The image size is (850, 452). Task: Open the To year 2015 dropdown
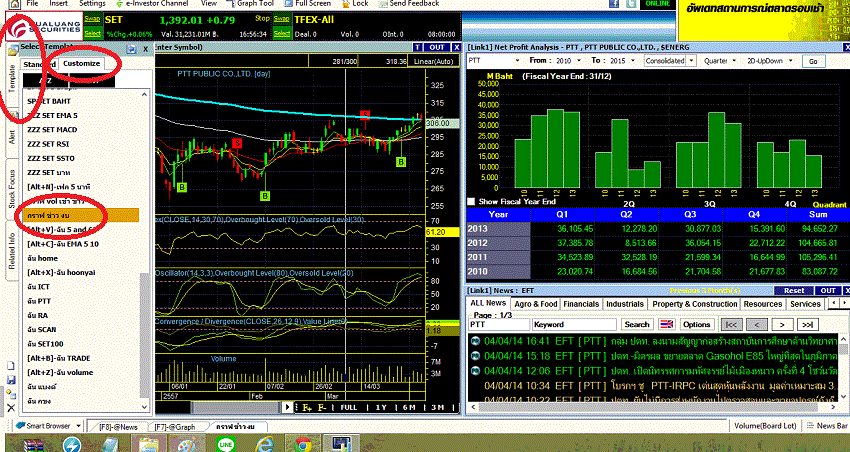pos(633,61)
